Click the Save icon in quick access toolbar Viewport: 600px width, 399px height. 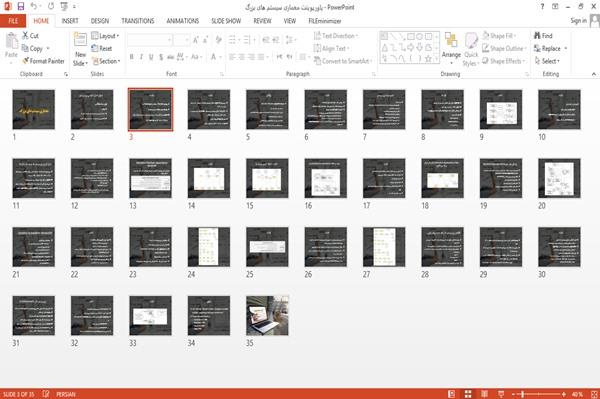click(x=21, y=7)
